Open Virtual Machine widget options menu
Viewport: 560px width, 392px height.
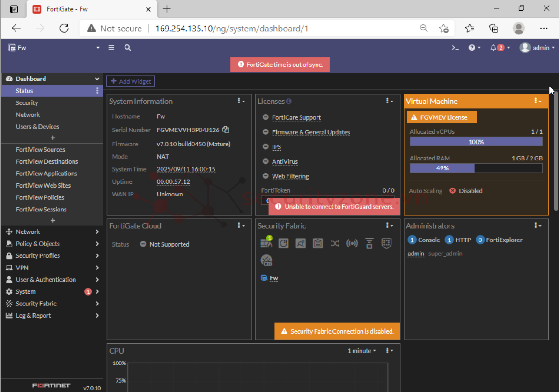point(538,102)
